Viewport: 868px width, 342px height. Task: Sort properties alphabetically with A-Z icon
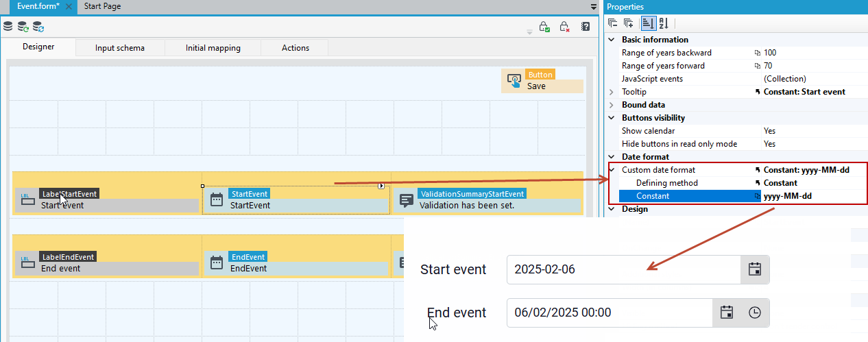pyautogui.click(x=663, y=23)
